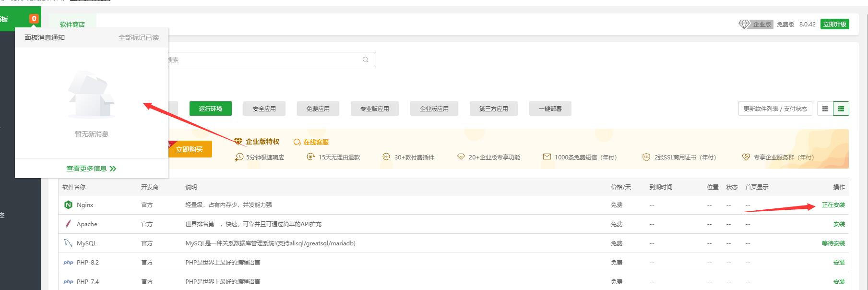Click the 暂无新消息 empty message text
Viewport: 868px width, 290px height.
tap(92, 134)
